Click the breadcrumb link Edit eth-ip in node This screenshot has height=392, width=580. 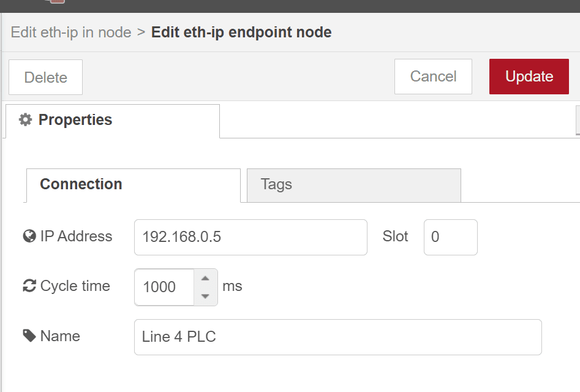pyautogui.click(x=71, y=32)
